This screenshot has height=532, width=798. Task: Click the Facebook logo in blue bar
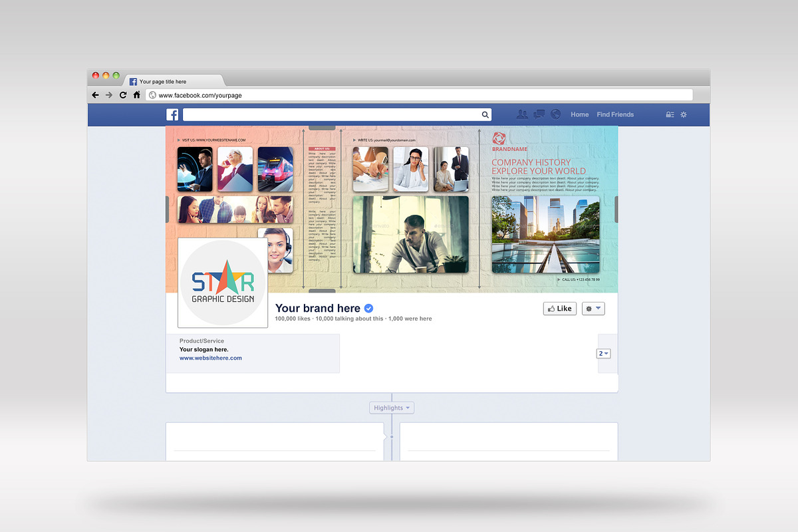172,114
